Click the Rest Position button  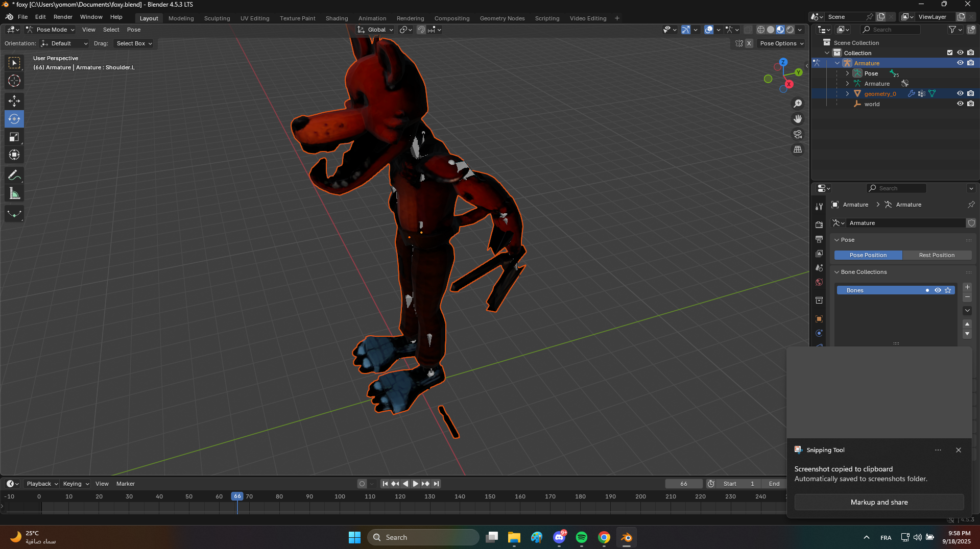point(936,255)
